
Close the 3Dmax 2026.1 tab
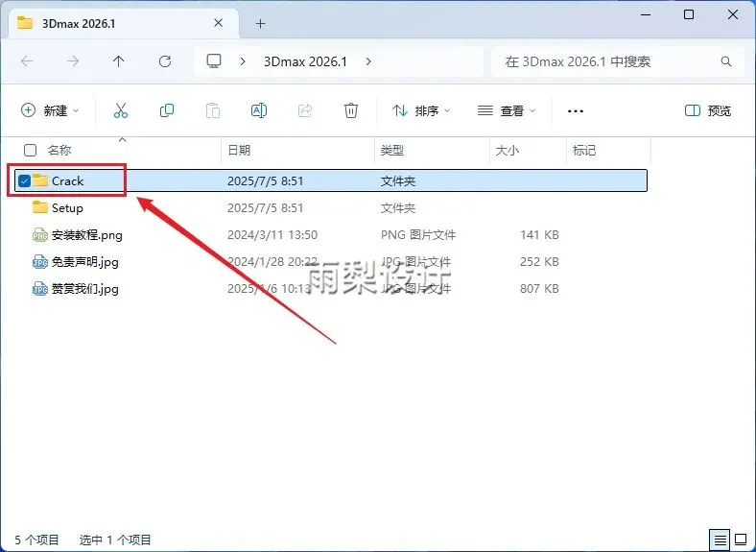click(x=218, y=23)
